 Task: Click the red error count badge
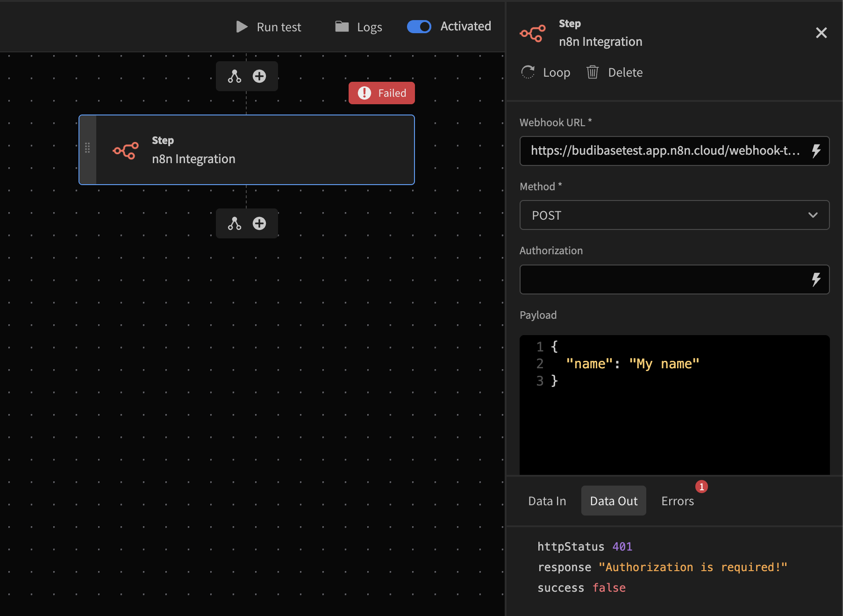701,487
